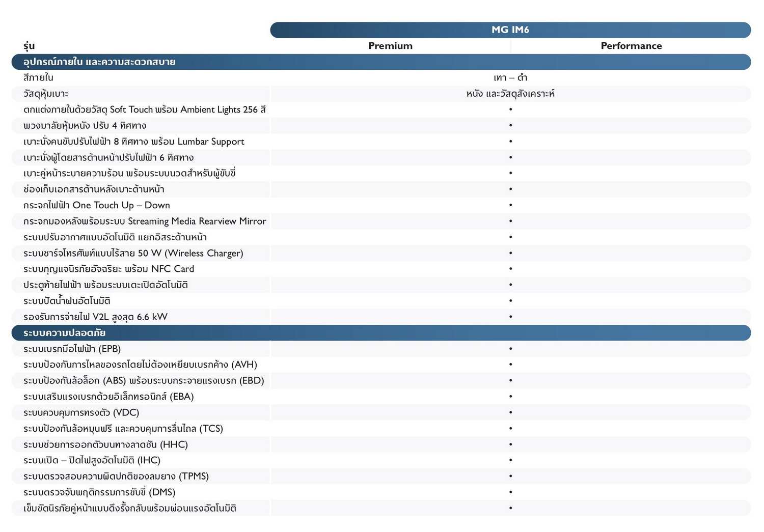Click the bullet in the Wireless Charger row
The image size is (764, 532).
510,253
